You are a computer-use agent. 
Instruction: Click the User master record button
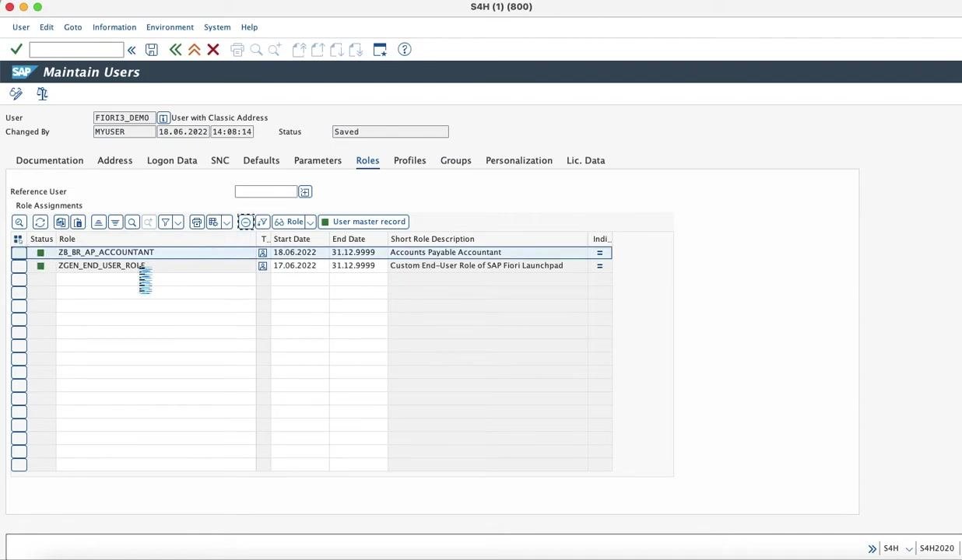pos(363,222)
